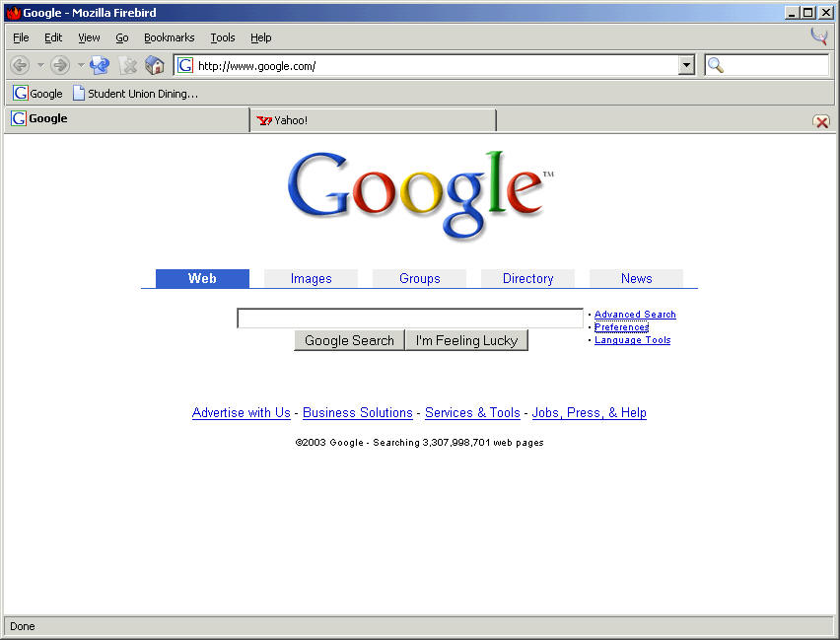Click the I'm Feeling Lucky button
Viewport: 840px width, 640px height.
(x=466, y=340)
